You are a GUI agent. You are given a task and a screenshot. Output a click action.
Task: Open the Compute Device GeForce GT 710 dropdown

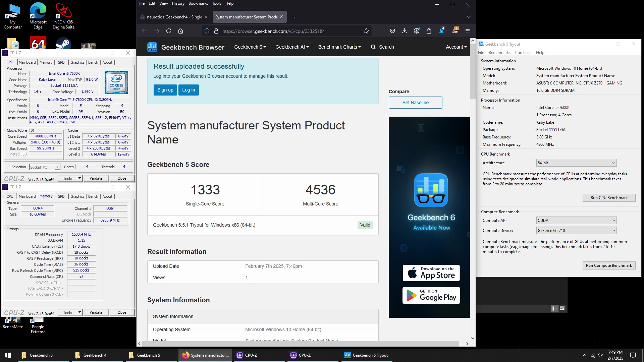pos(576,231)
